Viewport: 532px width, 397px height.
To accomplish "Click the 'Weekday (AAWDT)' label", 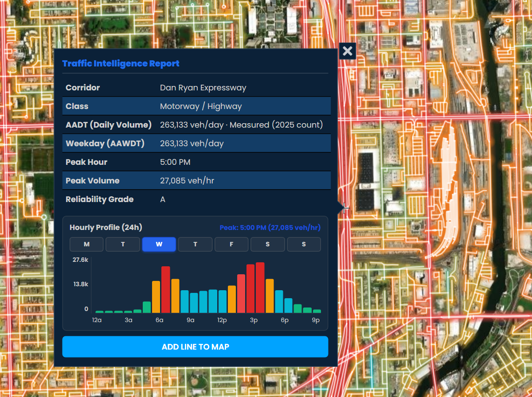I will coord(105,144).
